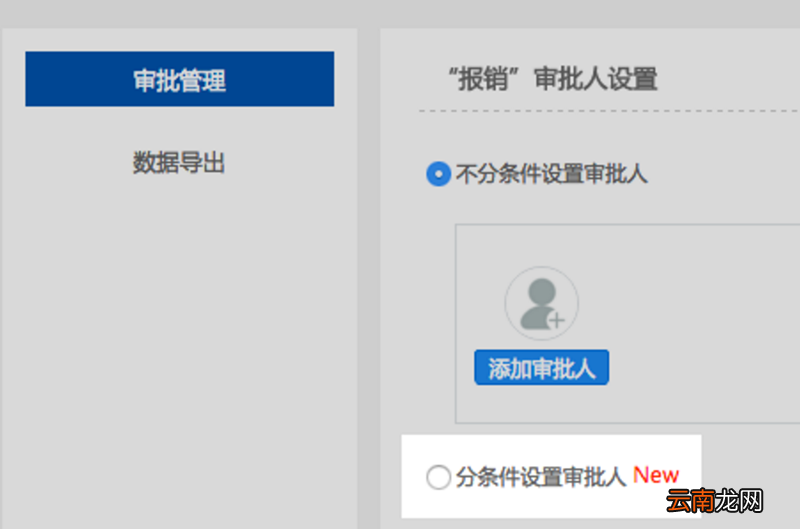
Task: Click the 添加审批人 button
Action: pyautogui.click(x=541, y=367)
